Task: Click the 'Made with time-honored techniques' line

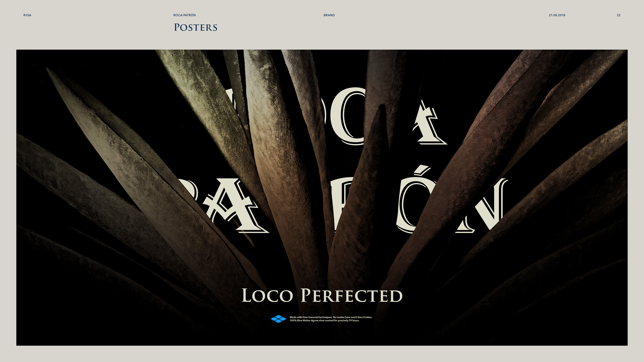Action: [x=331, y=317]
